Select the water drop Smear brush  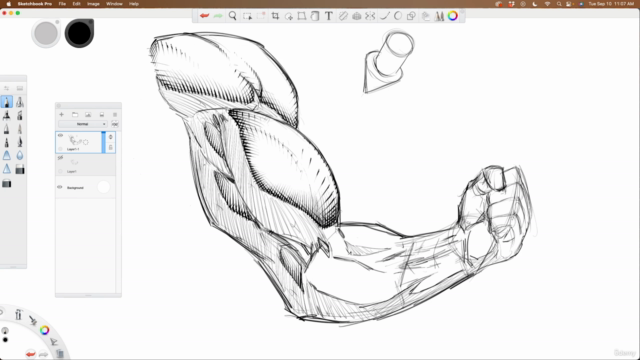click(20, 156)
